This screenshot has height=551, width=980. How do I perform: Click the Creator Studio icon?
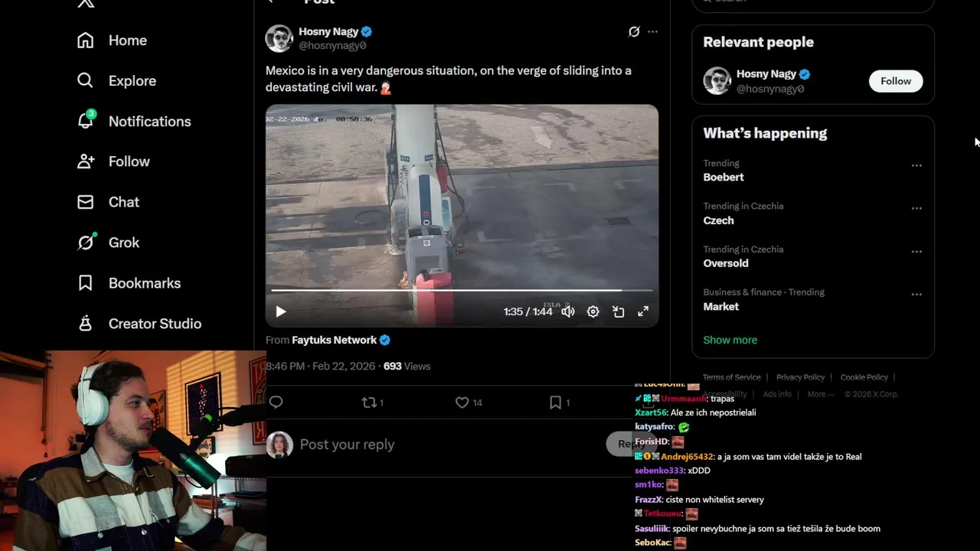click(x=85, y=323)
